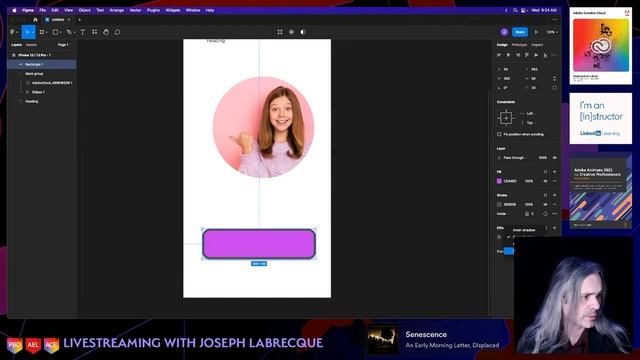Select the Frame tool

click(x=41, y=32)
